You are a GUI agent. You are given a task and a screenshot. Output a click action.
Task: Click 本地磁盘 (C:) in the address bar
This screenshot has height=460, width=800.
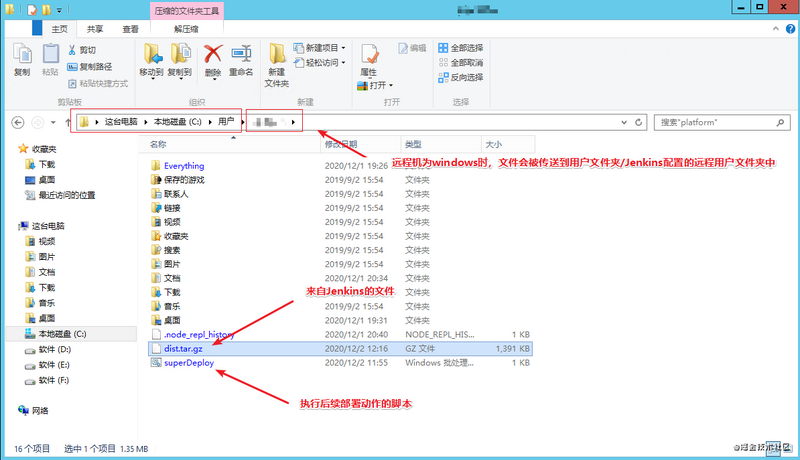point(178,122)
